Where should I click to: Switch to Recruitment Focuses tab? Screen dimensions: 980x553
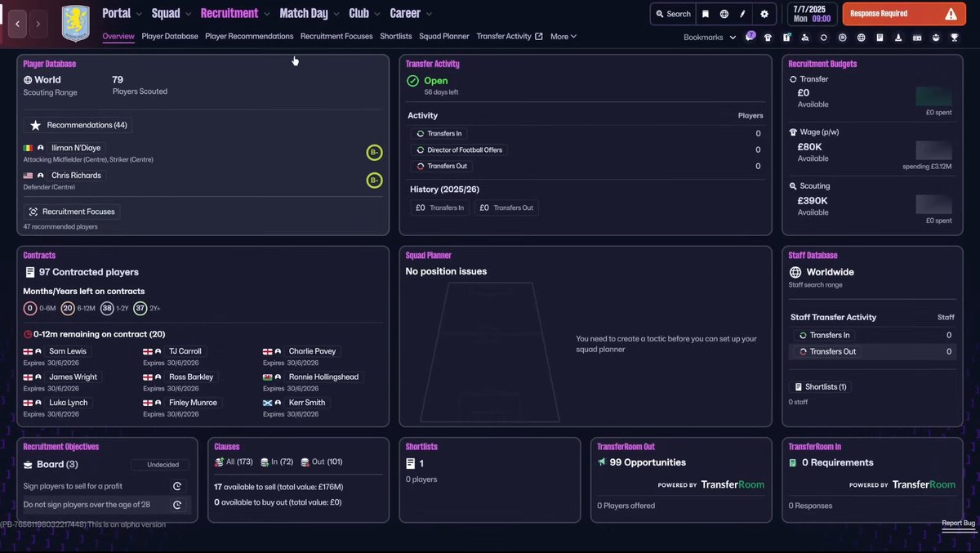(336, 37)
